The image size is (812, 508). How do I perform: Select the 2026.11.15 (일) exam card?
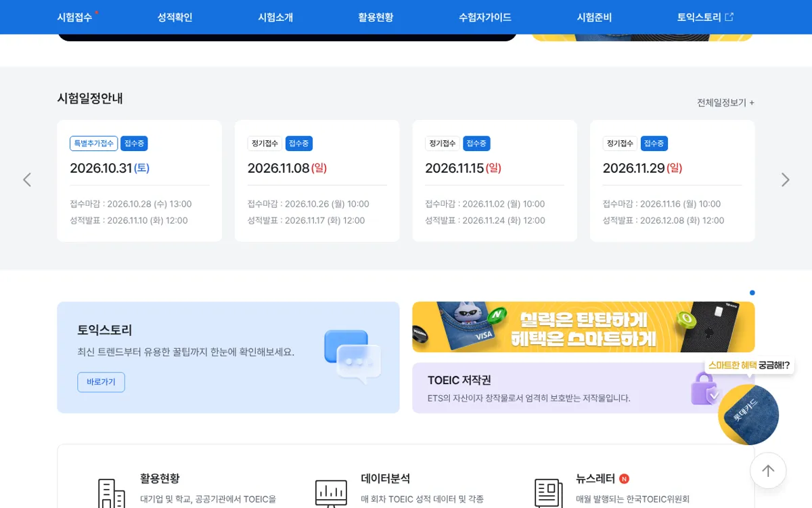click(495, 181)
